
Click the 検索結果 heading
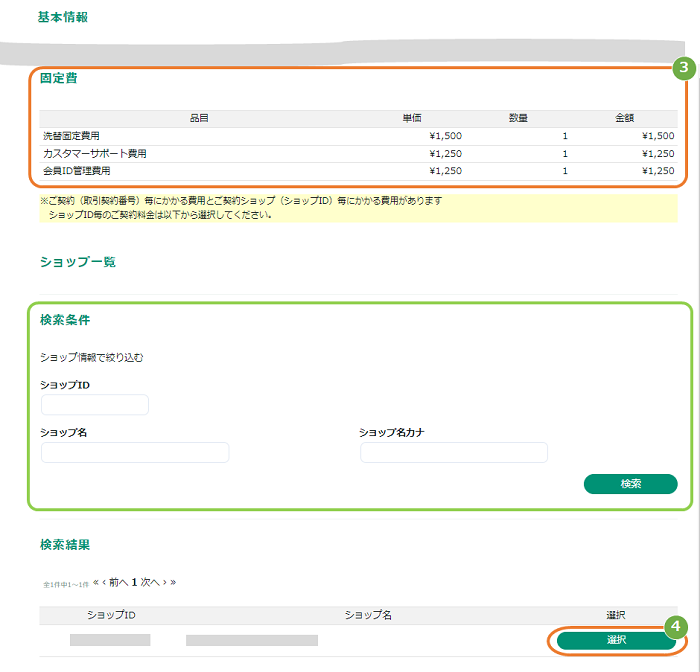click(65, 545)
